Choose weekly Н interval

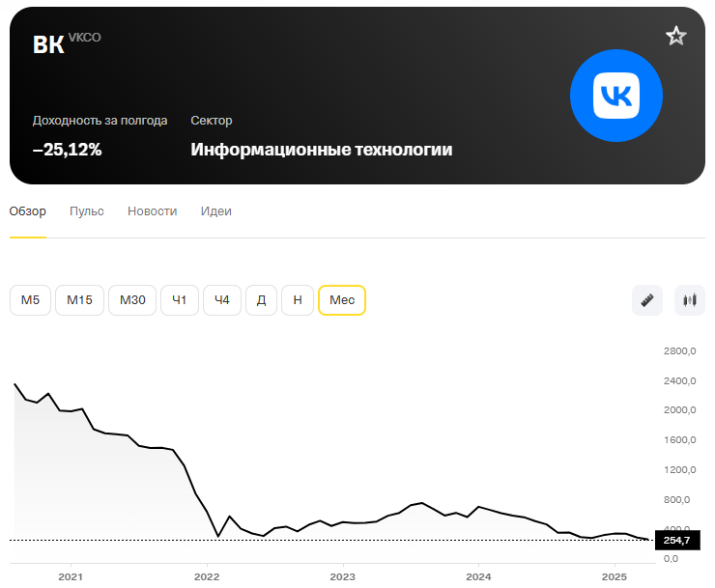click(x=298, y=300)
